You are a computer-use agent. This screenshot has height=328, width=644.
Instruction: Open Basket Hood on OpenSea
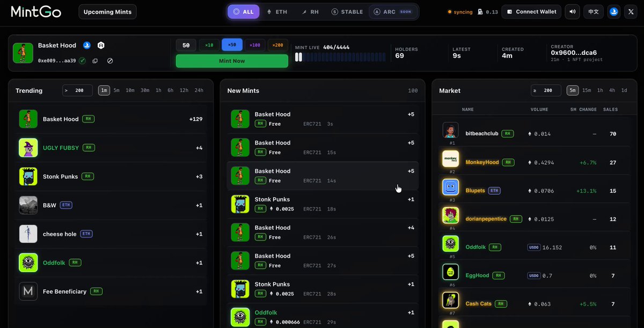click(x=87, y=46)
